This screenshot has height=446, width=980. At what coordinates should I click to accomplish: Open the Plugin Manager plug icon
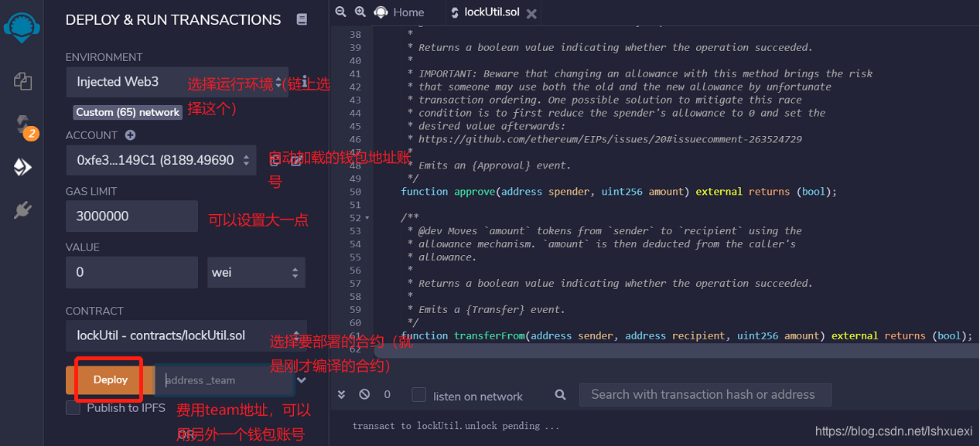click(22, 209)
